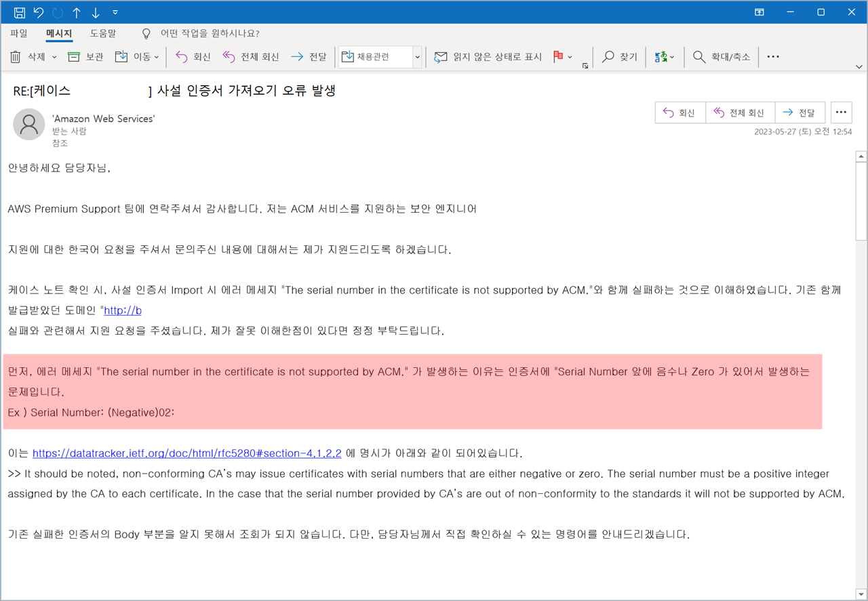Image resolution: width=868 pixels, height=601 pixels.
Task: Reply using ribbon 회신 button
Action: tap(193, 57)
